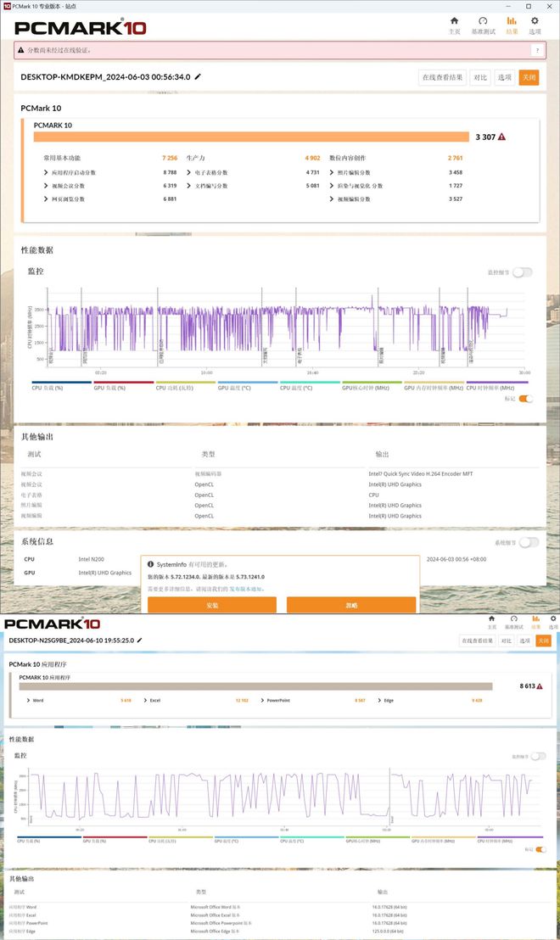Click pencil icon beside DESKTOP-KMDKEPM result name
The image size is (560, 940).
(x=198, y=76)
